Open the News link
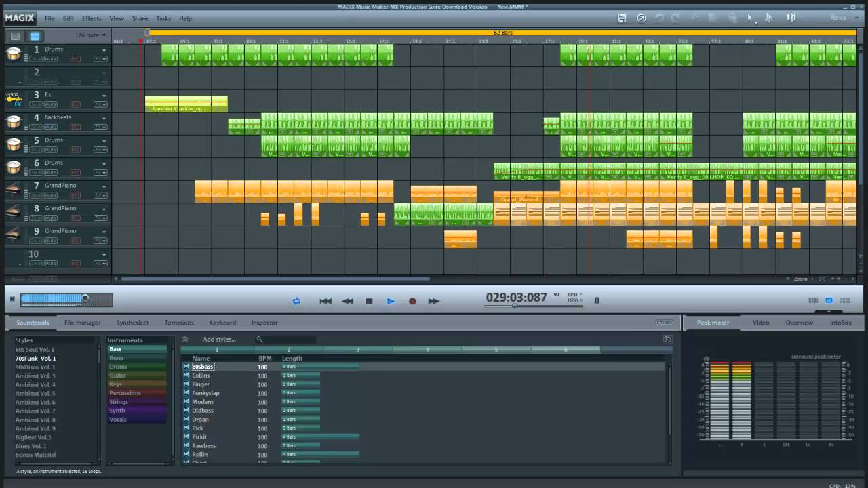This screenshot has height=488, width=868. (838, 18)
